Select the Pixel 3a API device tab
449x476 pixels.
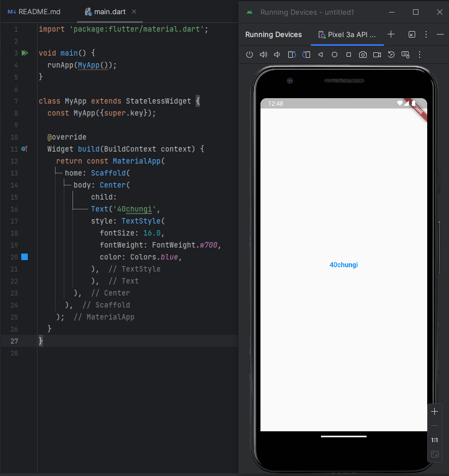click(347, 34)
